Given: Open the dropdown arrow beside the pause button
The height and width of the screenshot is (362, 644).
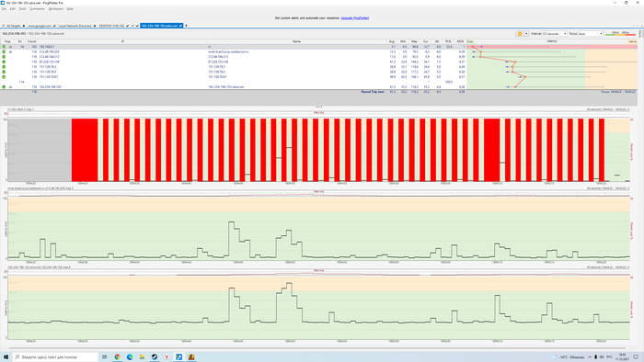Looking at the screenshot, I should [x=526, y=34].
